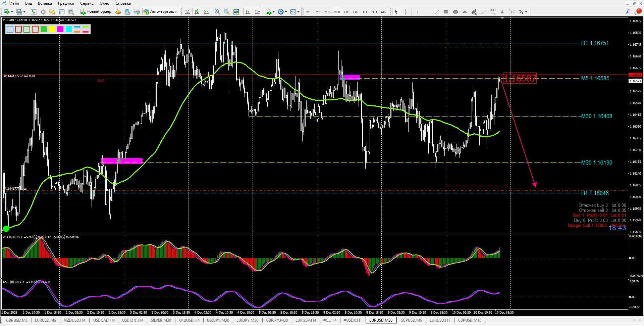Select the horizontal line drawing tool
The width and height of the screenshot is (644, 326).
pos(427,12)
